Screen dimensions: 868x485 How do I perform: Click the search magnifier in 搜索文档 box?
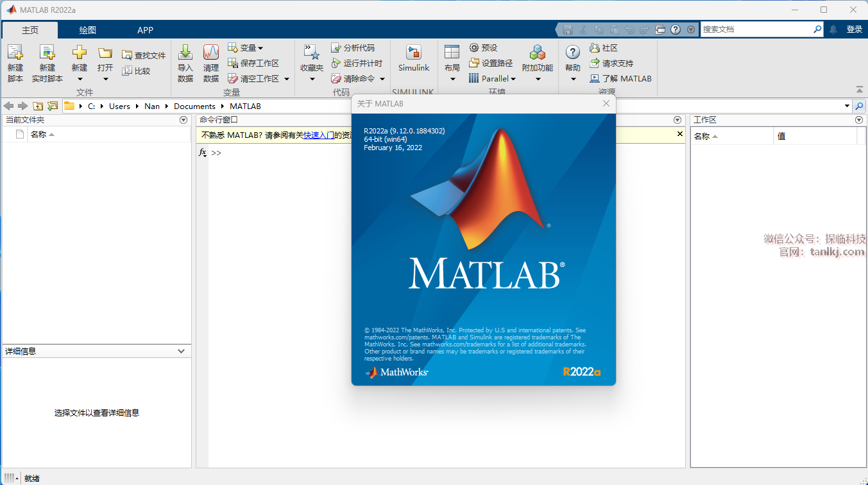817,30
